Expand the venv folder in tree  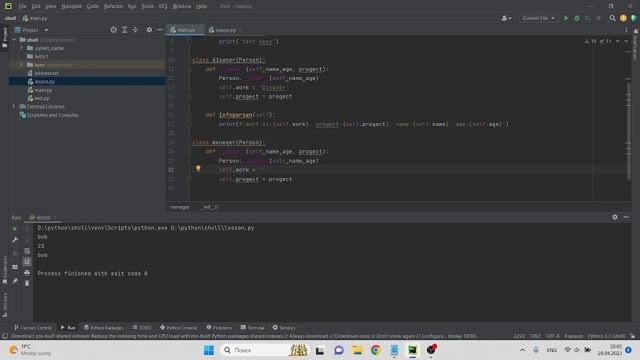21,64
